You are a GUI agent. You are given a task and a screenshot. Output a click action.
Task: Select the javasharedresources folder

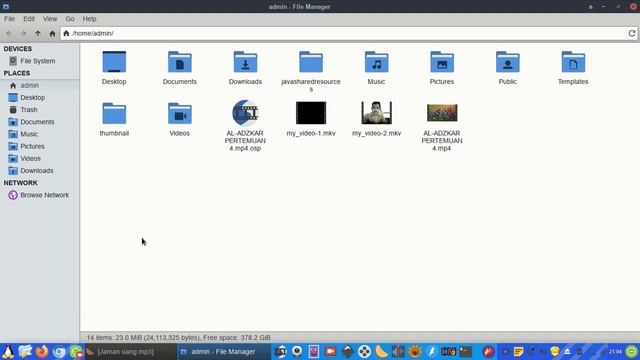[311, 62]
